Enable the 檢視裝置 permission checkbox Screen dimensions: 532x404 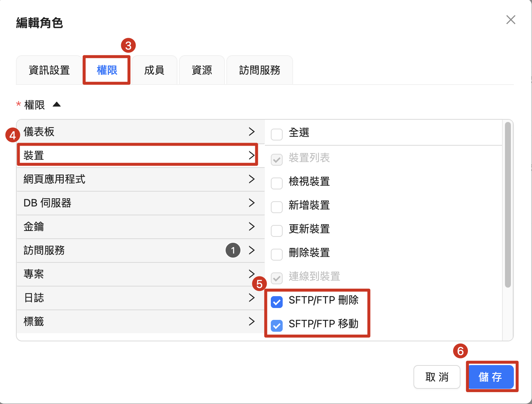277,183
